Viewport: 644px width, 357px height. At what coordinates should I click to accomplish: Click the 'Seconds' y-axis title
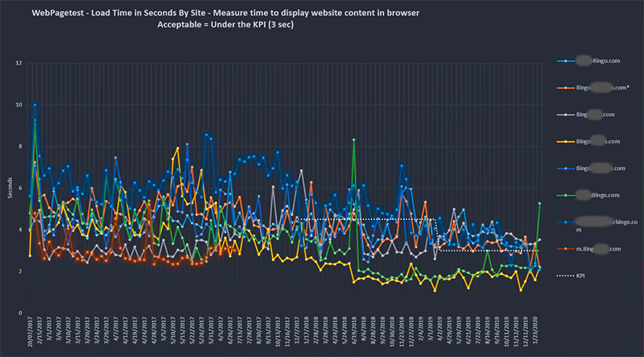coord(10,187)
